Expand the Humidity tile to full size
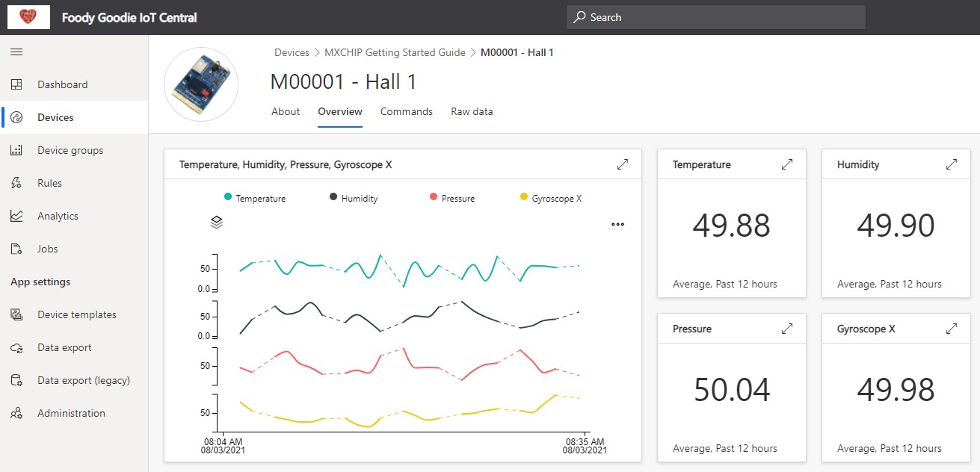 [952, 164]
